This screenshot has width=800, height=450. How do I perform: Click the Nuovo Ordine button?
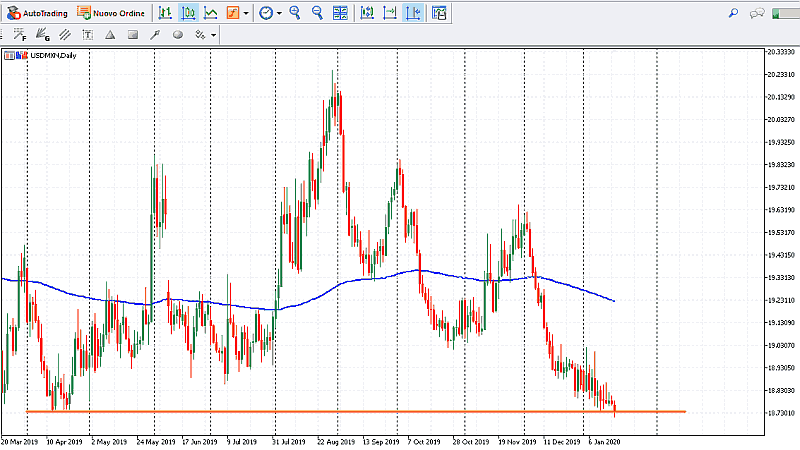point(112,13)
